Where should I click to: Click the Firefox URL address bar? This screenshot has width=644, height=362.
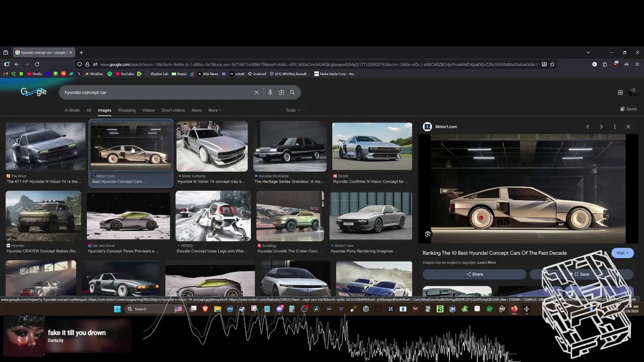319,64
